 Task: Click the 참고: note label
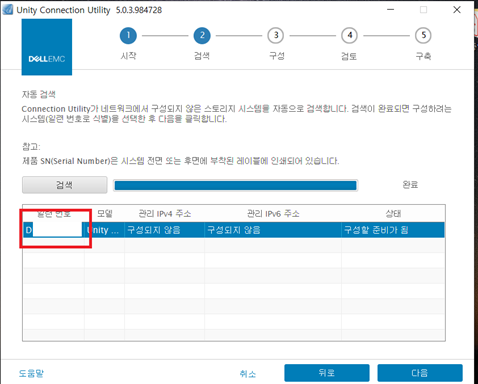coord(31,146)
